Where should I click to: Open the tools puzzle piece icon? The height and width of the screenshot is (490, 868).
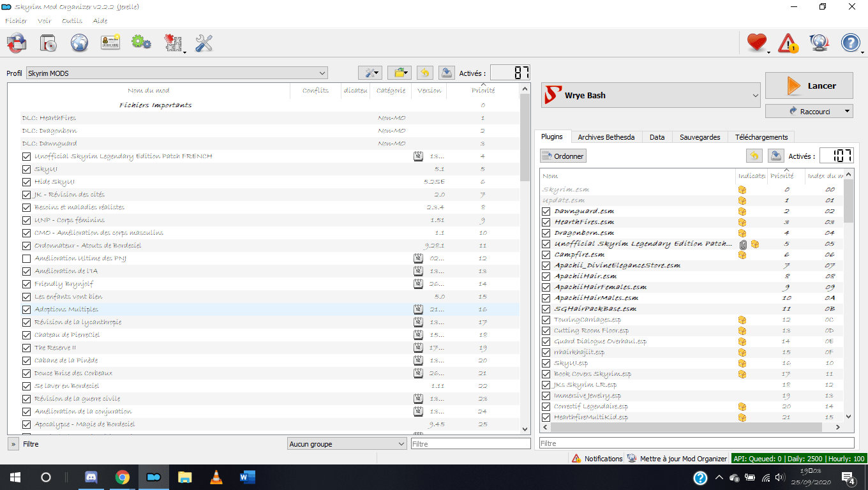[x=174, y=43]
